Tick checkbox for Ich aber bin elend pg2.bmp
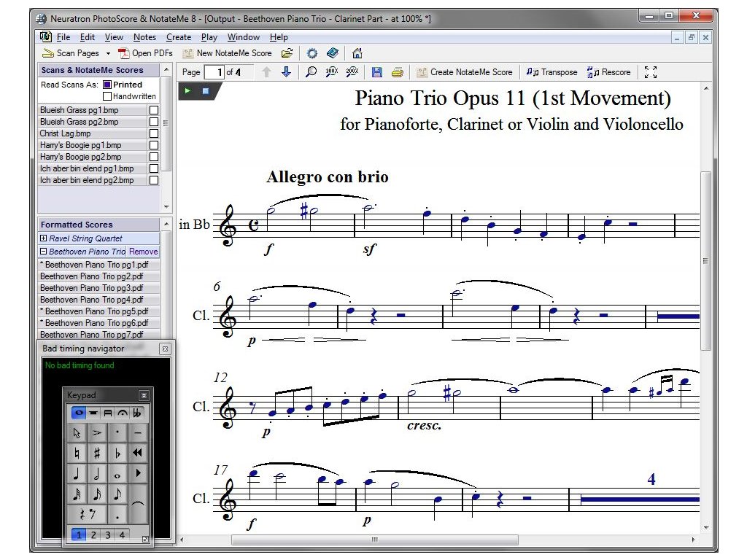The image size is (747, 560). 154,180
